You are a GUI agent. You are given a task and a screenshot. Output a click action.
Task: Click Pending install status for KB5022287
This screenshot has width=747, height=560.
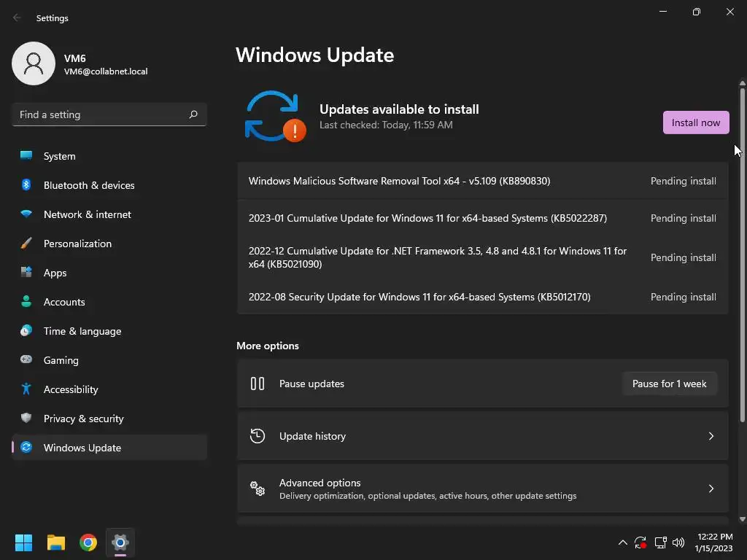click(683, 218)
